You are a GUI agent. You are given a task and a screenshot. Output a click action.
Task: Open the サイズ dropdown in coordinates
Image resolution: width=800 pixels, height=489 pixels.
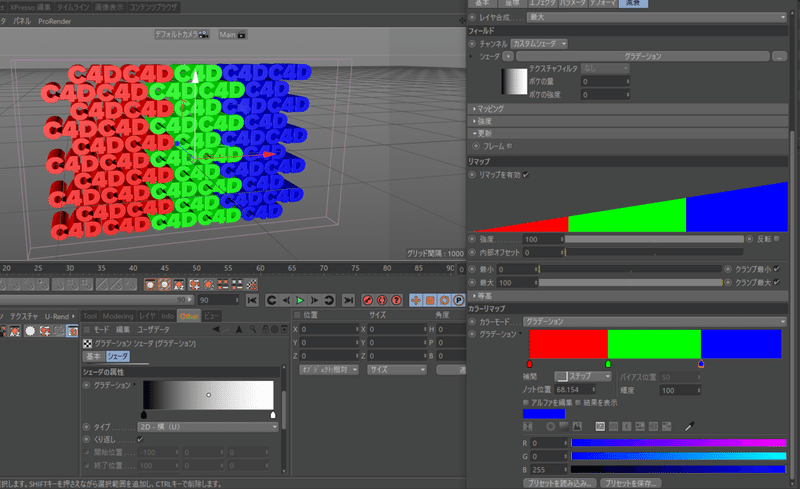click(x=396, y=370)
